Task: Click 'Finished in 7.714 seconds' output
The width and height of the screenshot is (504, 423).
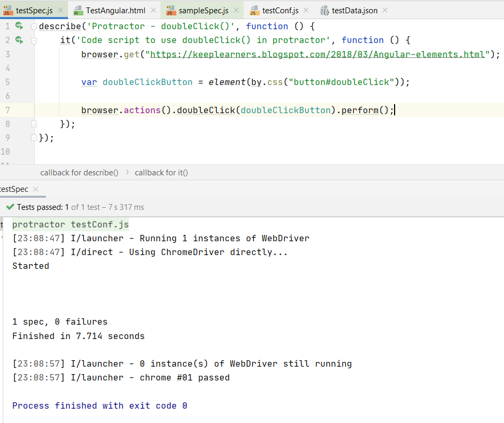Action: (x=79, y=336)
